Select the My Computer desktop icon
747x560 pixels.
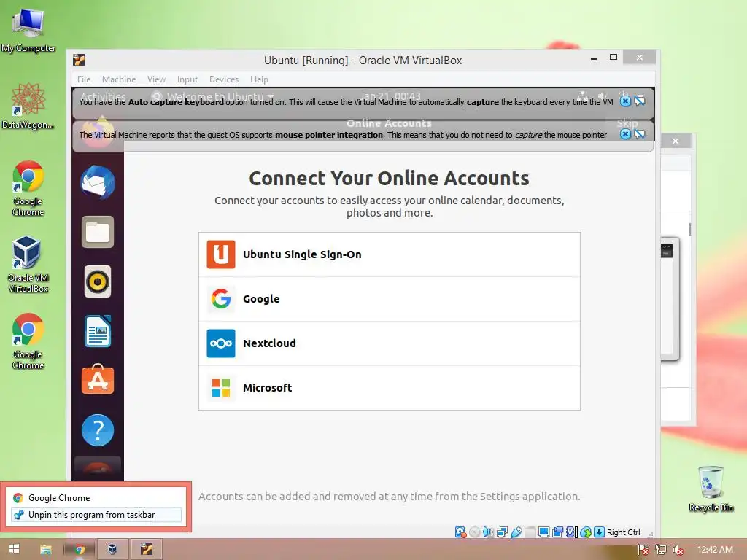click(x=28, y=31)
